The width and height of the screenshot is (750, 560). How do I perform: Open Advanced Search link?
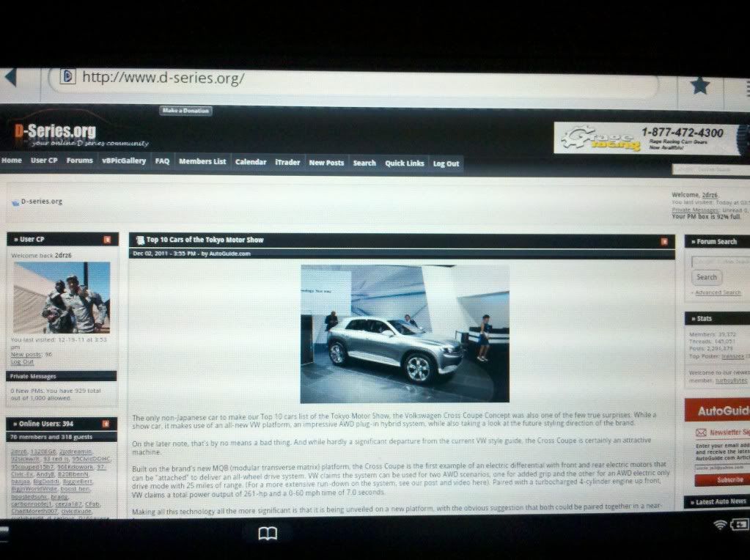pos(718,292)
